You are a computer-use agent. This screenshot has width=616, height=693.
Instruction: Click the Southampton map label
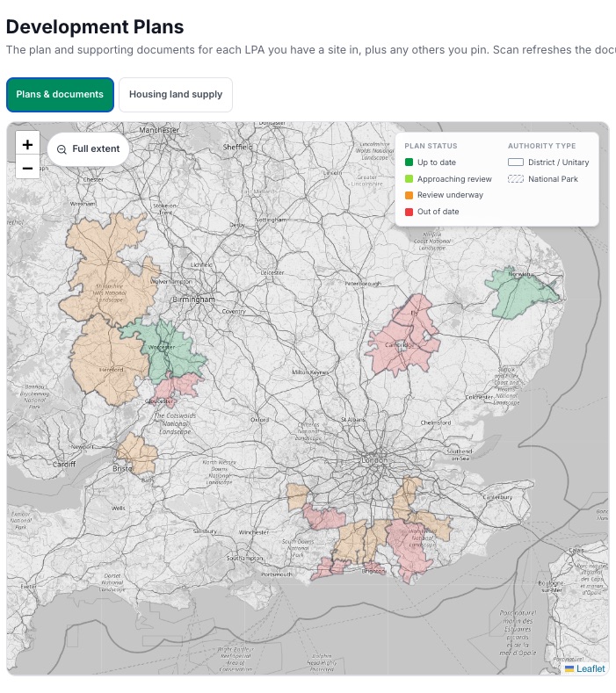pyautogui.click(x=244, y=559)
